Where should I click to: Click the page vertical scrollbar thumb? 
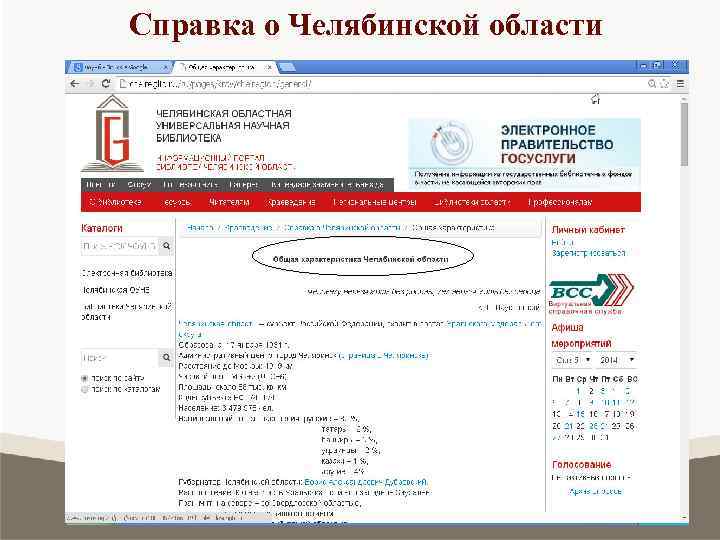point(684,133)
